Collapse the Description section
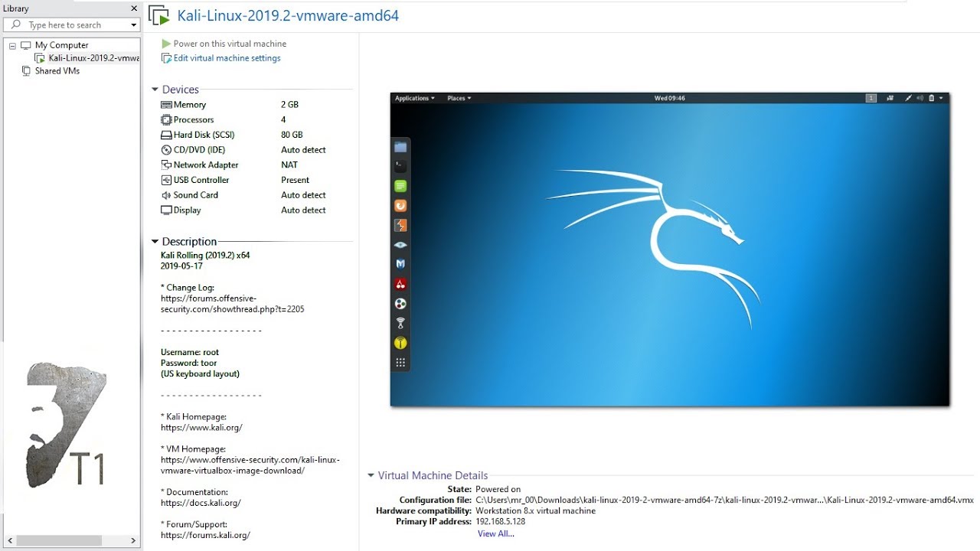Image resolution: width=980 pixels, height=551 pixels. (x=155, y=242)
